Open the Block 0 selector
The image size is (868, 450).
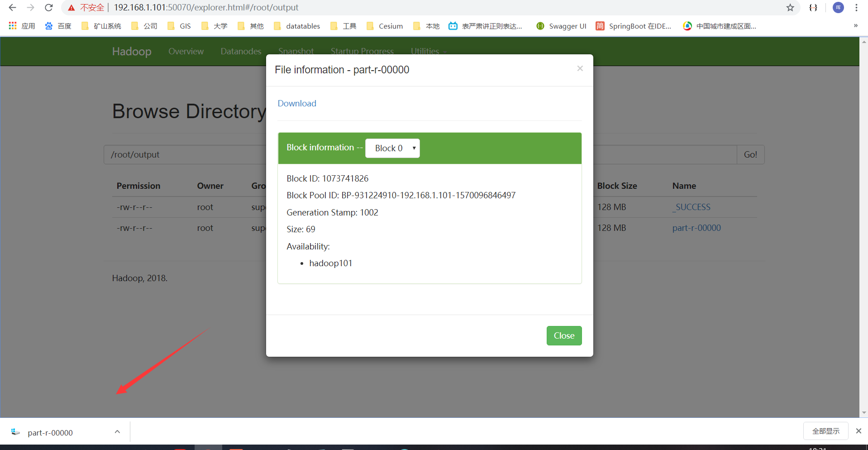pos(392,148)
